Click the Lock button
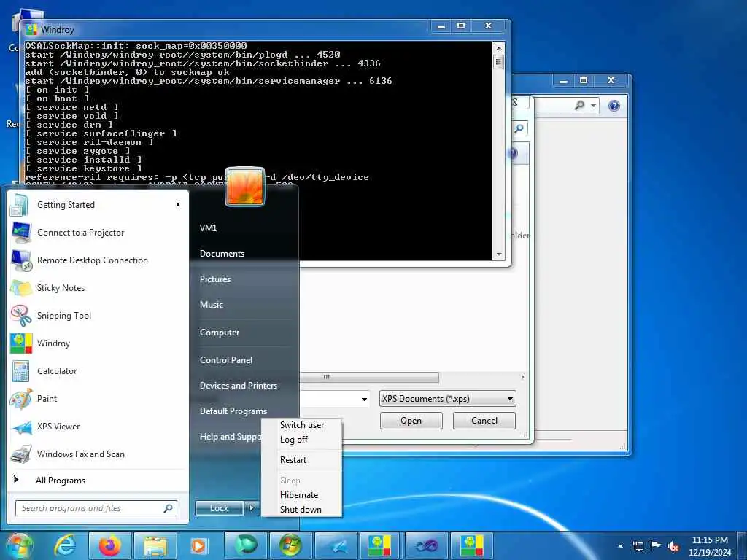The image size is (747, 560). (220, 508)
